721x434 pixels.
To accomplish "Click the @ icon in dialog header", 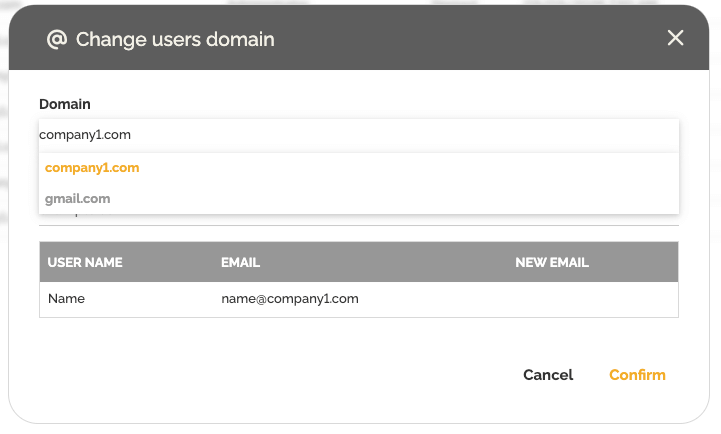I will coord(57,39).
